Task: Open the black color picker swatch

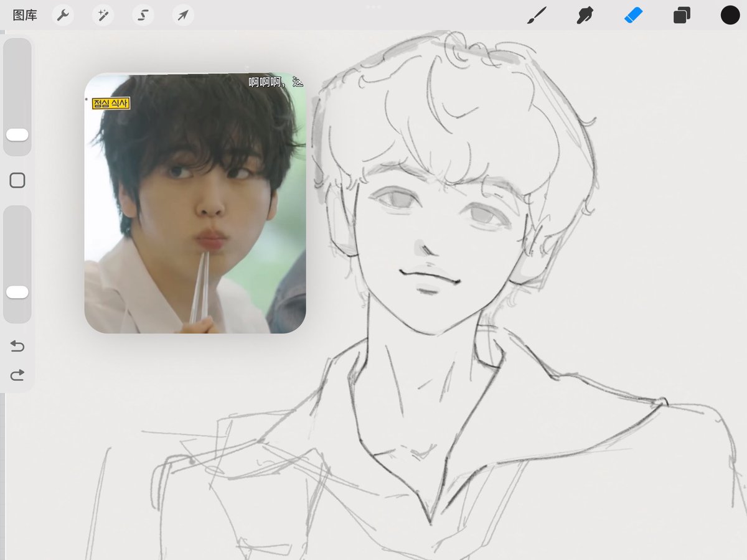Action: pyautogui.click(x=730, y=15)
